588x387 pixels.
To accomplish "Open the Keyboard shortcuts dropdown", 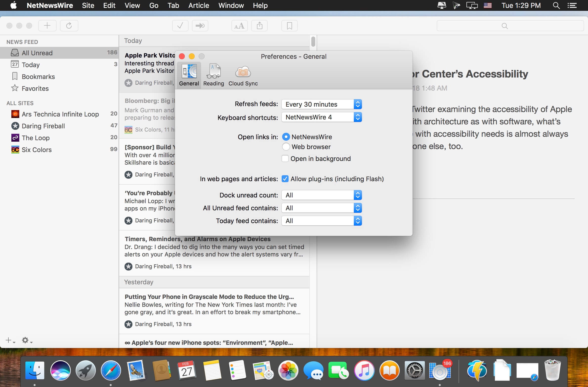I will click(x=322, y=117).
